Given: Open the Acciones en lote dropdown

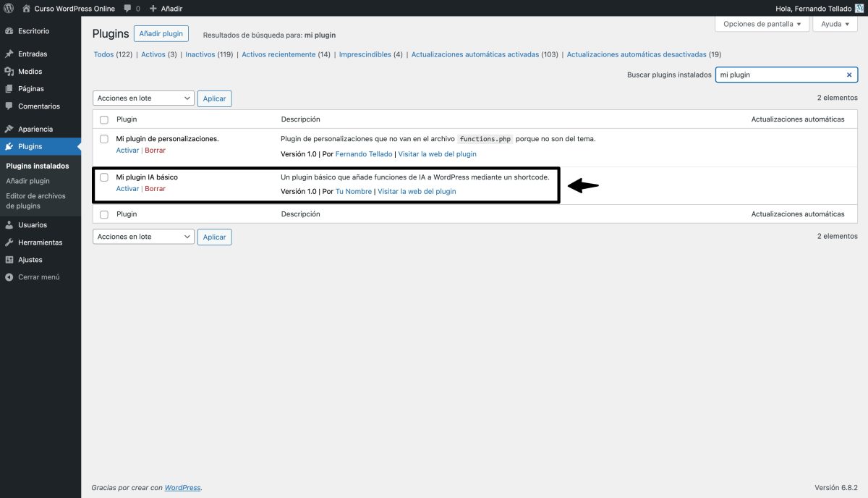Looking at the screenshot, I should coord(142,98).
